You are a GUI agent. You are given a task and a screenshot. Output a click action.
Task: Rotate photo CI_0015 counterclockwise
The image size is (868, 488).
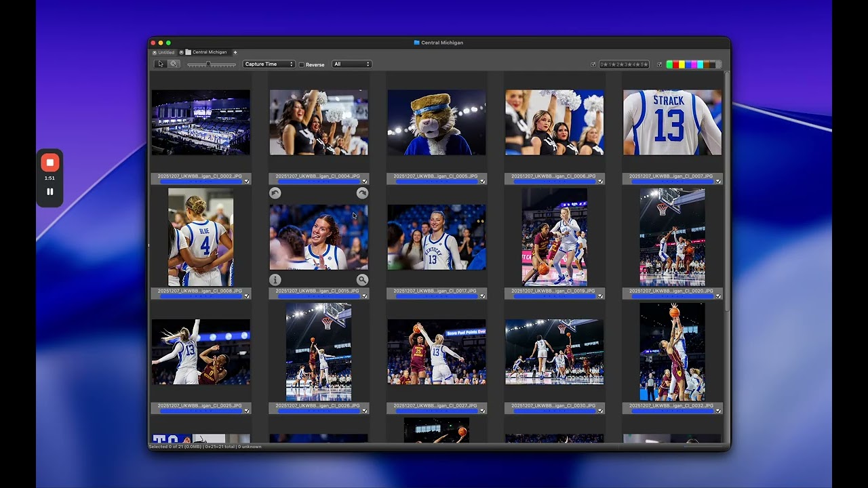(x=275, y=193)
